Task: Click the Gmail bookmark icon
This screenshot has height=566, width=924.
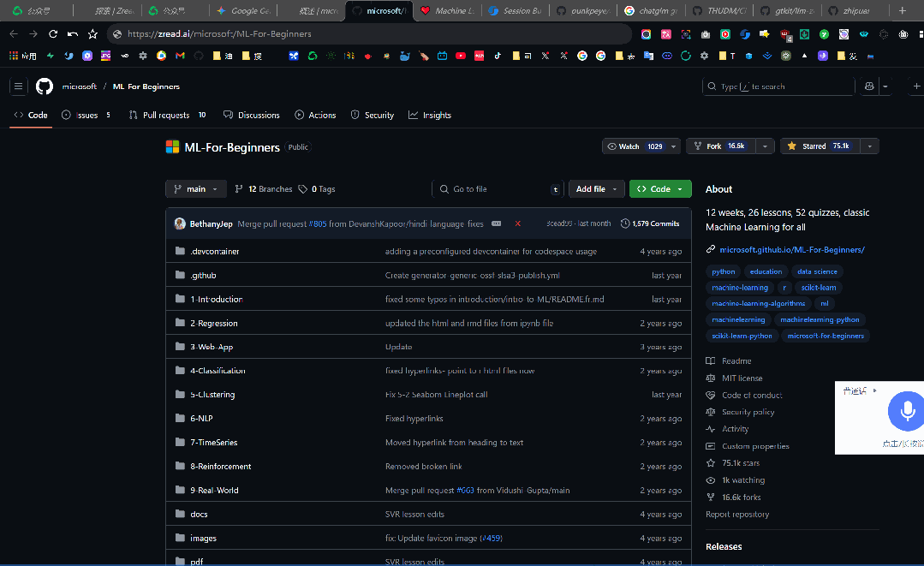Action: click(181, 56)
